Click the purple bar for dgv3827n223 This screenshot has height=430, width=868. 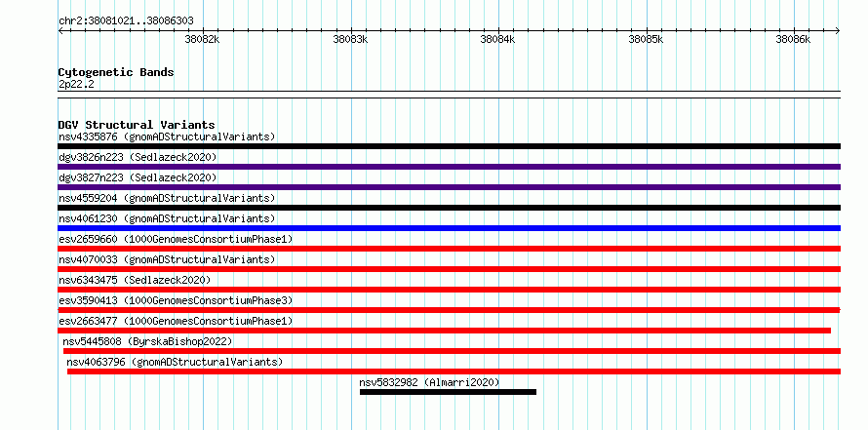coord(449,187)
